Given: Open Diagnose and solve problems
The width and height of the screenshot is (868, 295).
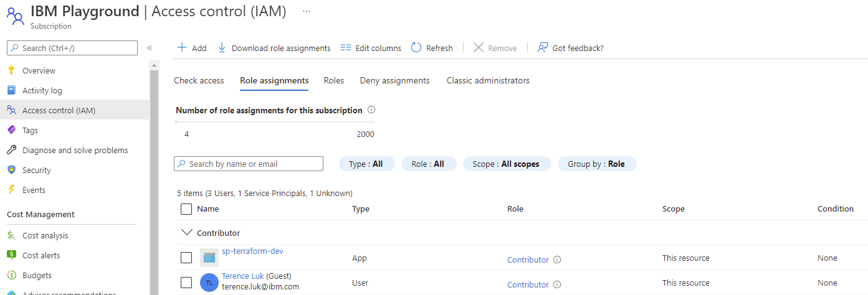Looking at the screenshot, I should point(75,150).
